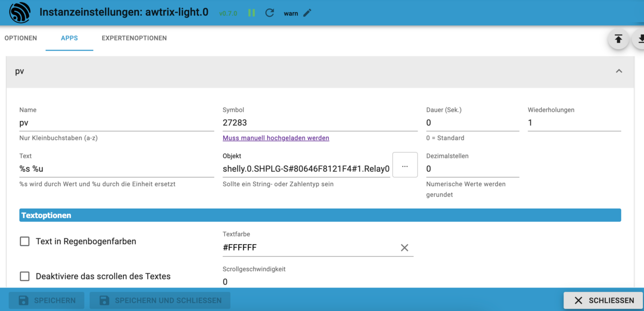Image resolution: width=644 pixels, height=311 pixels.
Task: Check Deaktiviere das scrollen des Textes
Action: 25,276
